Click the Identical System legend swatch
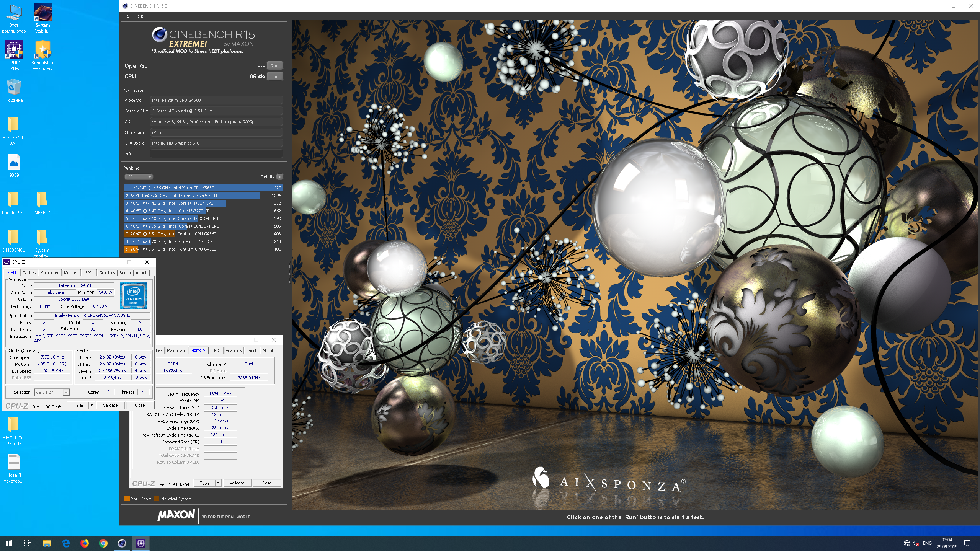980x551 pixels. (x=156, y=499)
